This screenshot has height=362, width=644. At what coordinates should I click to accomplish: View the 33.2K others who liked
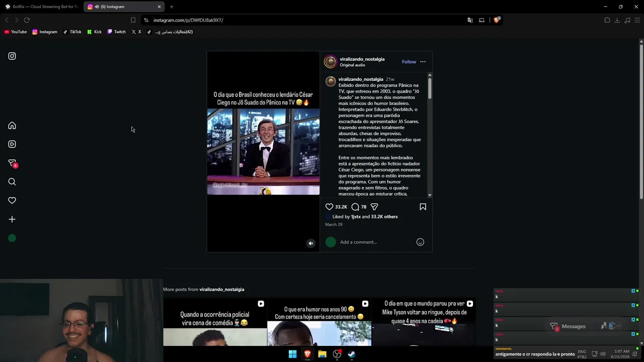pyautogui.click(x=384, y=217)
